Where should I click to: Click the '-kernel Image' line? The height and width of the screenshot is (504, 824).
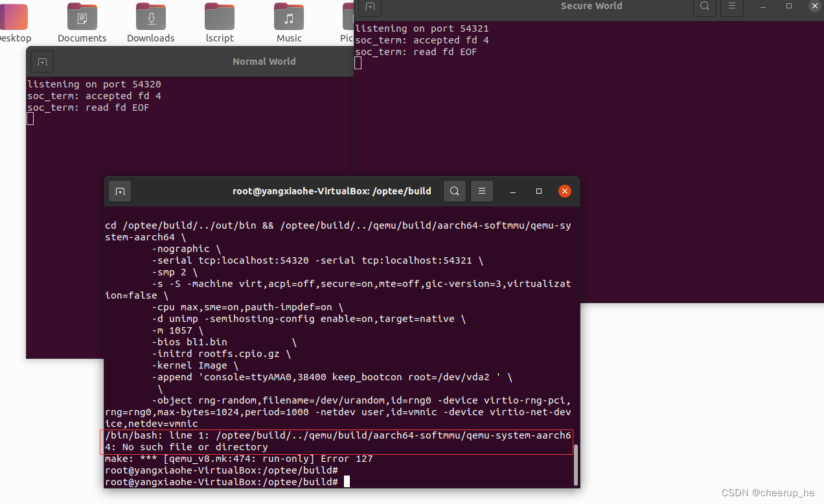click(x=195, y=365)
